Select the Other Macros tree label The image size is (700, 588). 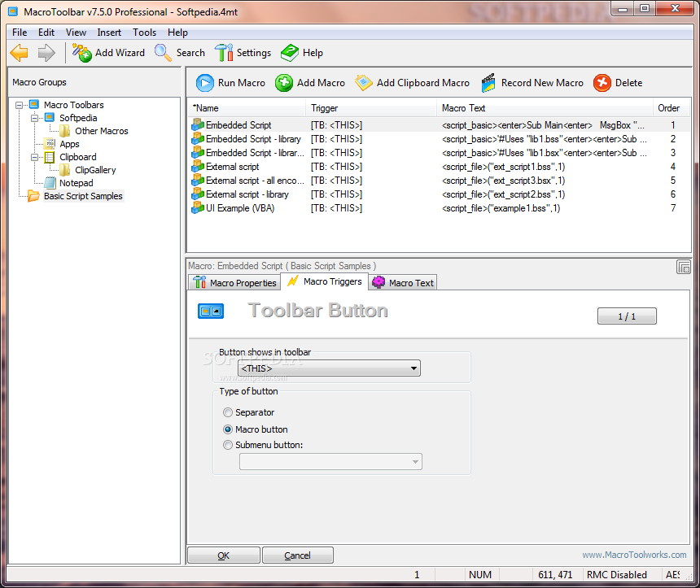102,131
